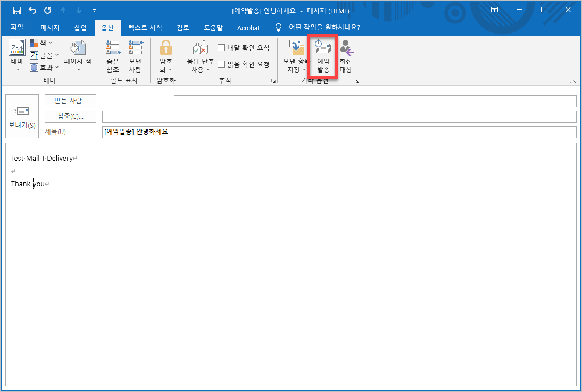Open the 효과 theme effects dropdown
Screen dimensions: 582x392
(x=44, y=67)
